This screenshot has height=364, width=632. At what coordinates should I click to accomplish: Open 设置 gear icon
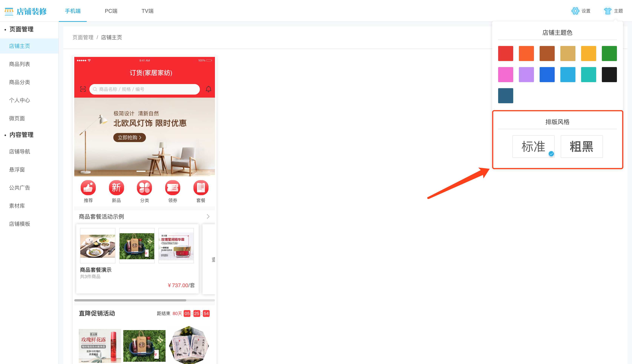point(575,11)
